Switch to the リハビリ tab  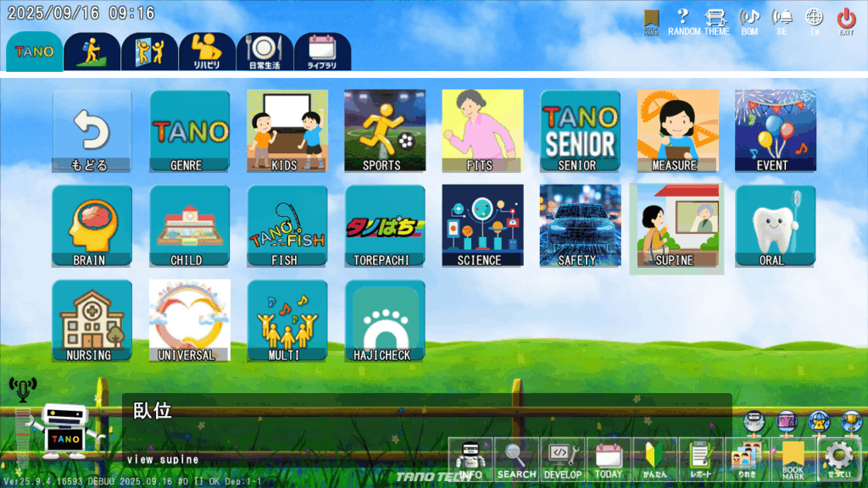pos(207,52)
